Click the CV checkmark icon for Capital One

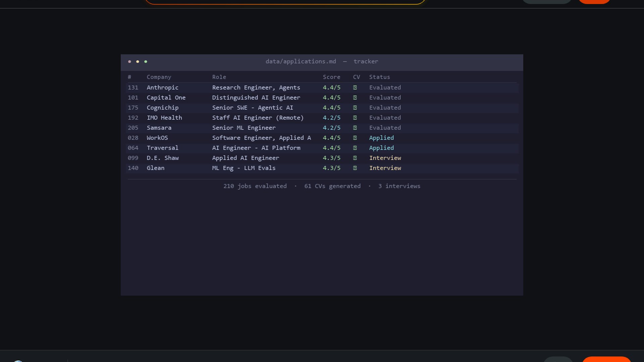[355, 98]
